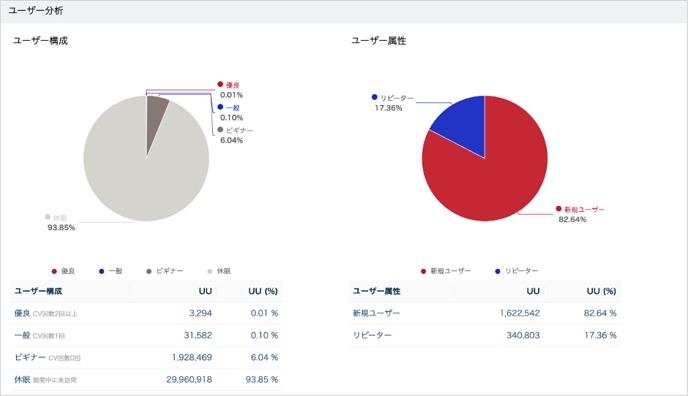The width and height of the screenshot is (688, 396).
Task: Click the 82.64 % cell in the attributes table
Action: [600, 313]
